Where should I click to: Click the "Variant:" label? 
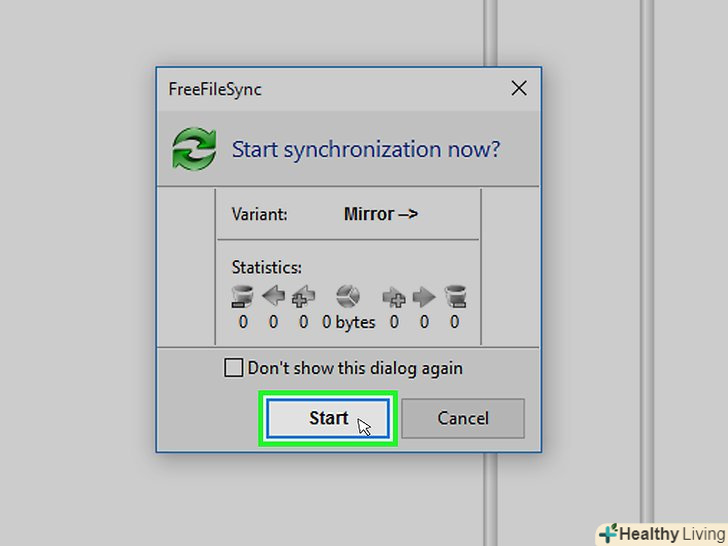(x=260, y=214)
